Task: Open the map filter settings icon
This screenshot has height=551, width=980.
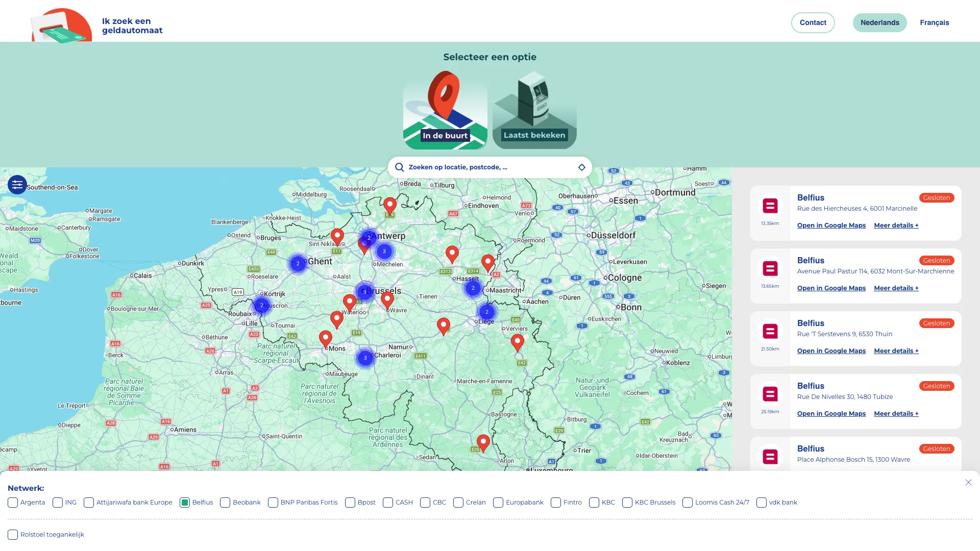Action: click(x=17, y=185)
